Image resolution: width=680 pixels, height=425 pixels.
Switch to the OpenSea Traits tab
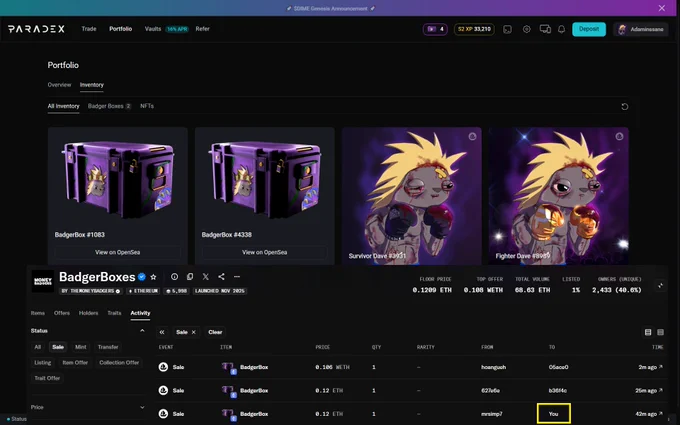click(x=114, y=313)
